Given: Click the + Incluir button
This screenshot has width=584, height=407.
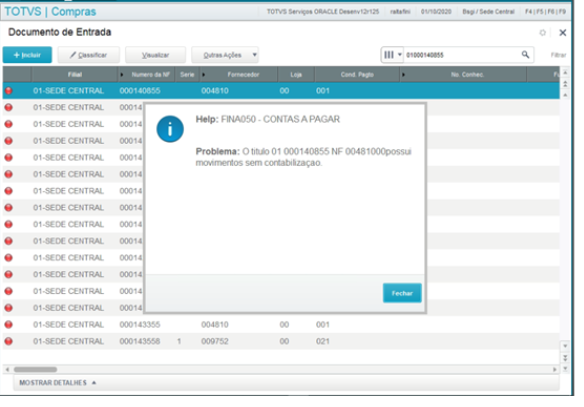Looking at the screenshot, I should coord(27,55).
